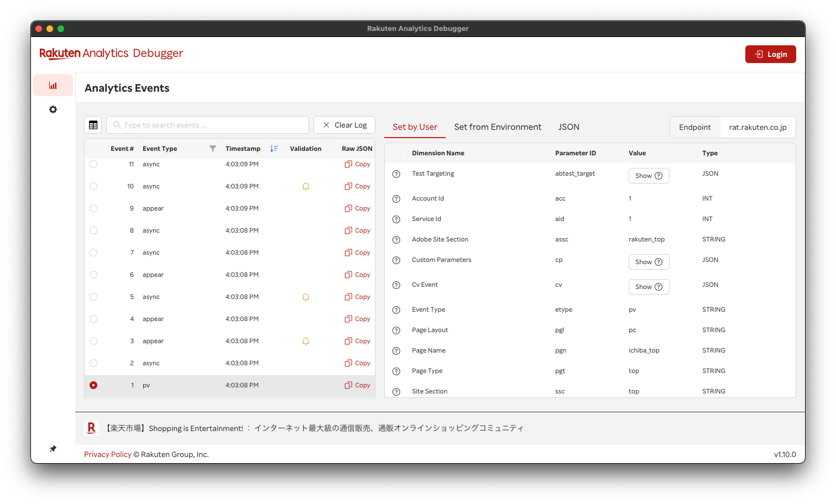Viewport: 836px width, 504px height.
Task: Open the Analytics Events chart sidebar icon
Action: [53, 85]
